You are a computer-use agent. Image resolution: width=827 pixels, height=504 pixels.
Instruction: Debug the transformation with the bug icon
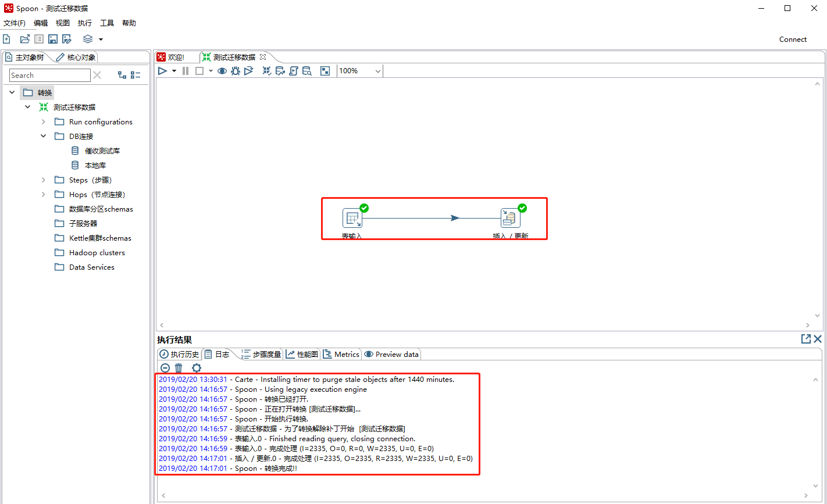236,71
